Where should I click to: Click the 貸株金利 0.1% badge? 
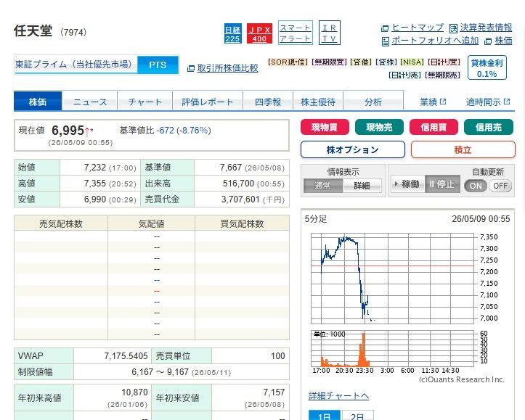(487, 68)
